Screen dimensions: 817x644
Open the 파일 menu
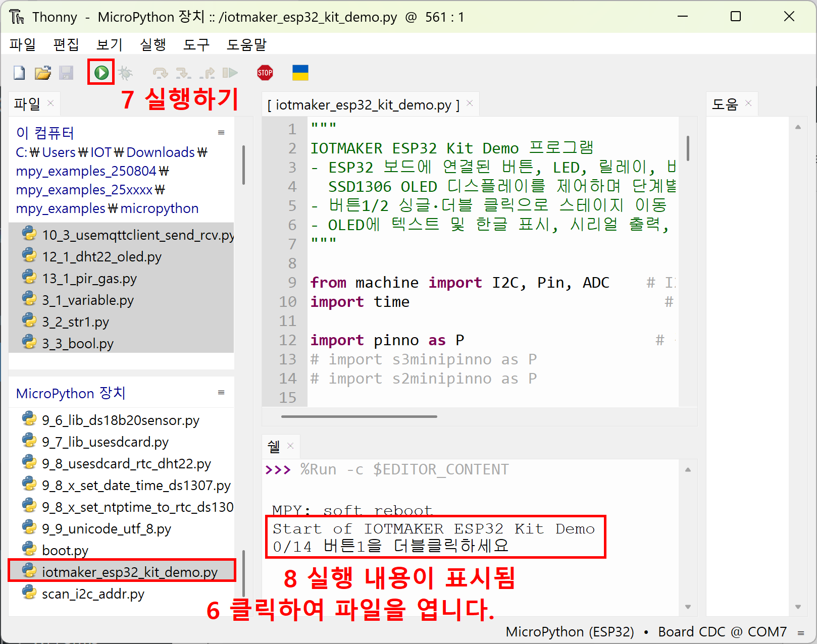coord(23,45)
